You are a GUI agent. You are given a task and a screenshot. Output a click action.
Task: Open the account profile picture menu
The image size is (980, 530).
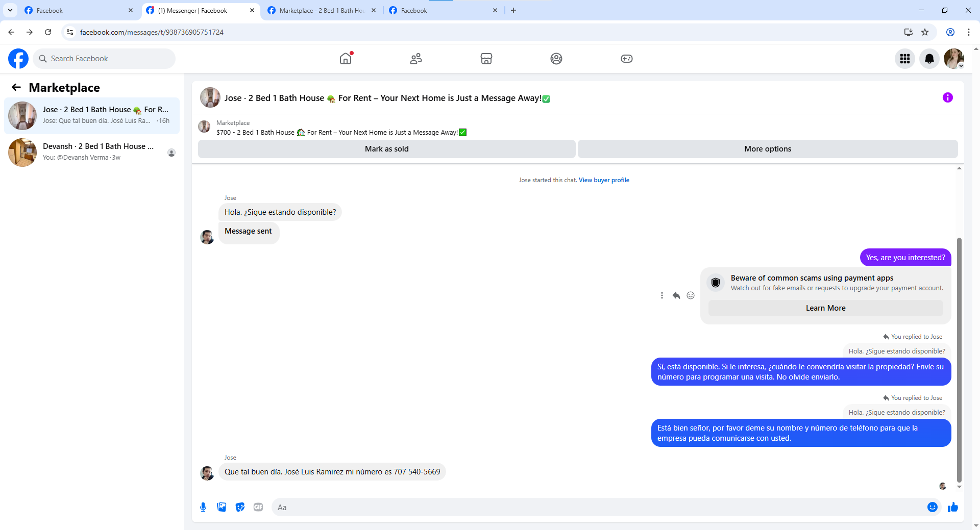(954, 59)
